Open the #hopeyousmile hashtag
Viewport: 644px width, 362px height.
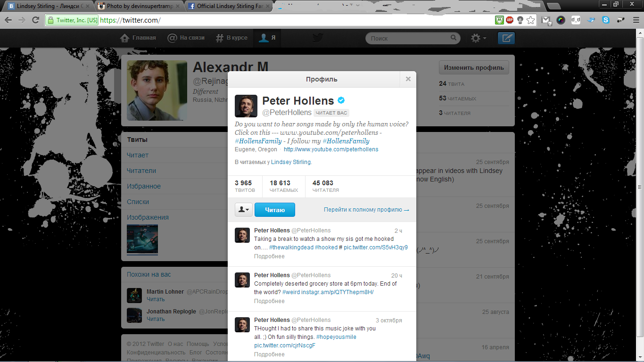point(336,337)
